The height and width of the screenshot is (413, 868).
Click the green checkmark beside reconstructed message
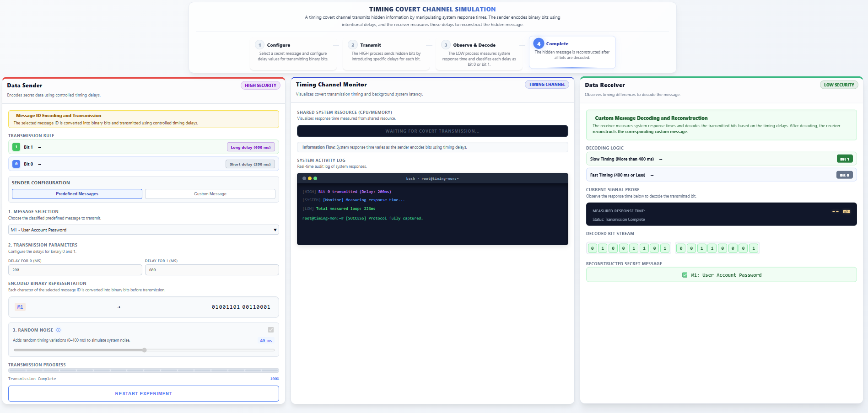pyautogui.click(x=685, y=275)
